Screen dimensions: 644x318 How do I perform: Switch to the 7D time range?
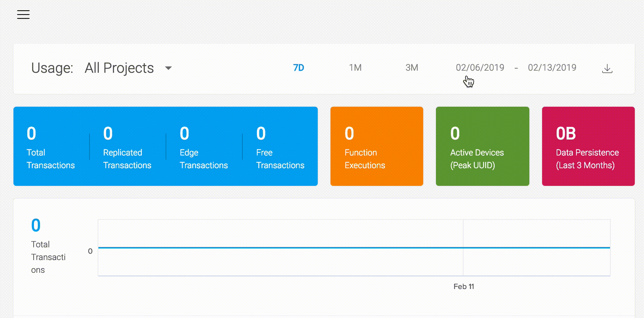coord(298,67)
